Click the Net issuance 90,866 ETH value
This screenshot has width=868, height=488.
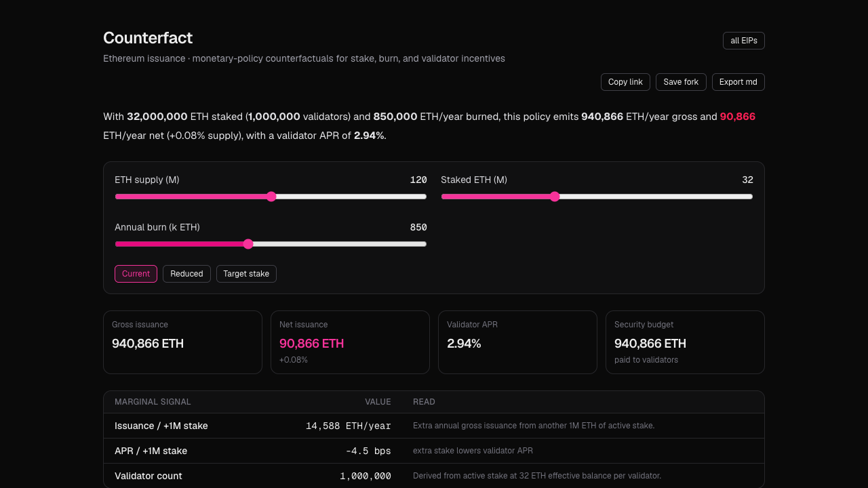311,344
